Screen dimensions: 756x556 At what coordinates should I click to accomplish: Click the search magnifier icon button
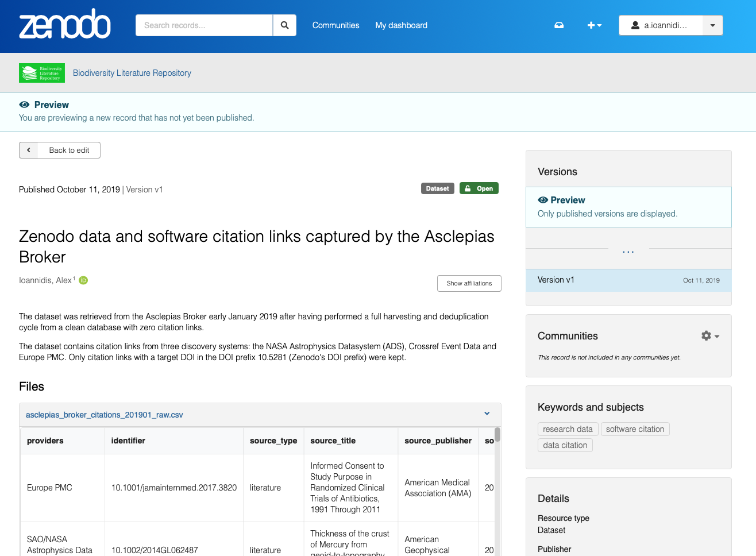pyautogui.click(x=284, y=25)
